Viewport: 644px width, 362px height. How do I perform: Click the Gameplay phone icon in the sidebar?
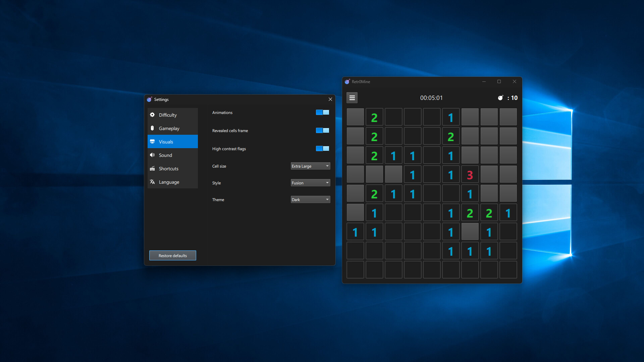coord(153,128)
